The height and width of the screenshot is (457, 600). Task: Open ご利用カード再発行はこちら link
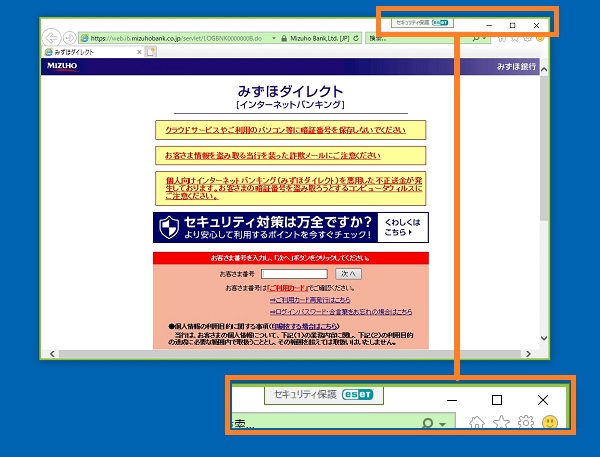pos(310,300)
